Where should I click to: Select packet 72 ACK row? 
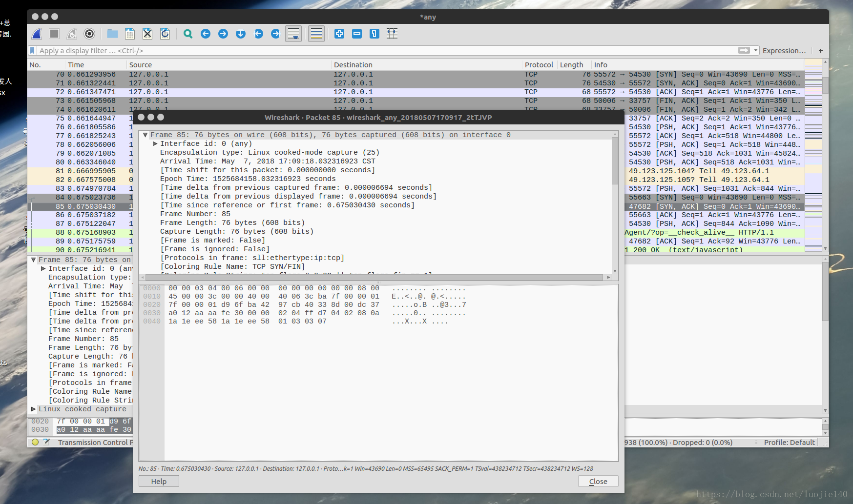click(x=416, y=92)
